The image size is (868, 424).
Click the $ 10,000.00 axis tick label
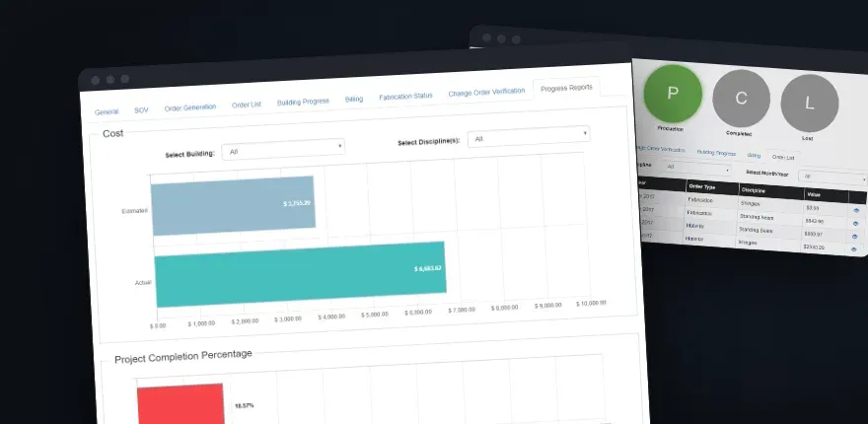click(x=591, y=304)
